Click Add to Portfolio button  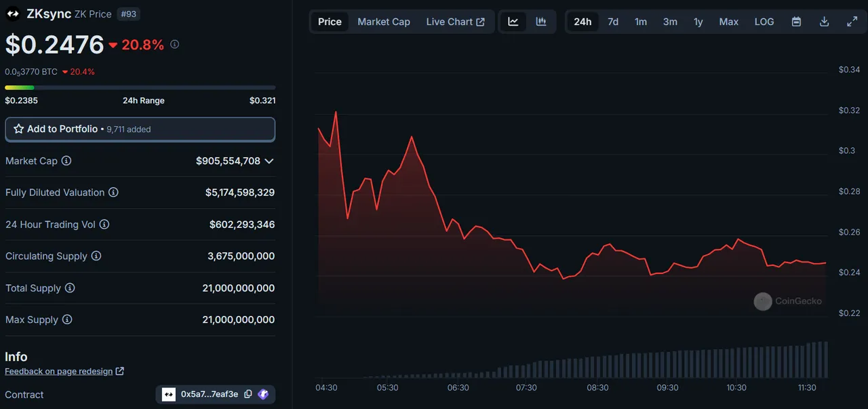coord(140,129)
